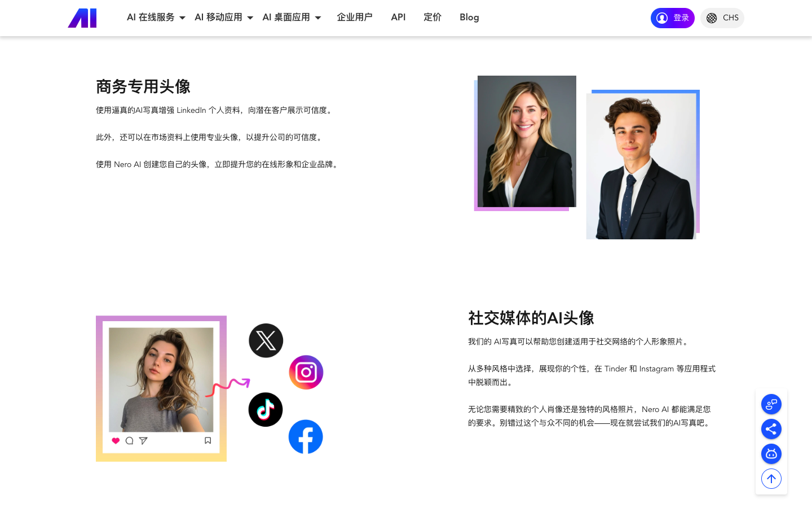This screenshot has height=508, width=812.
Task: Open the AI 移动应用 dropdown menu
Action: click(x=219, y=17)
